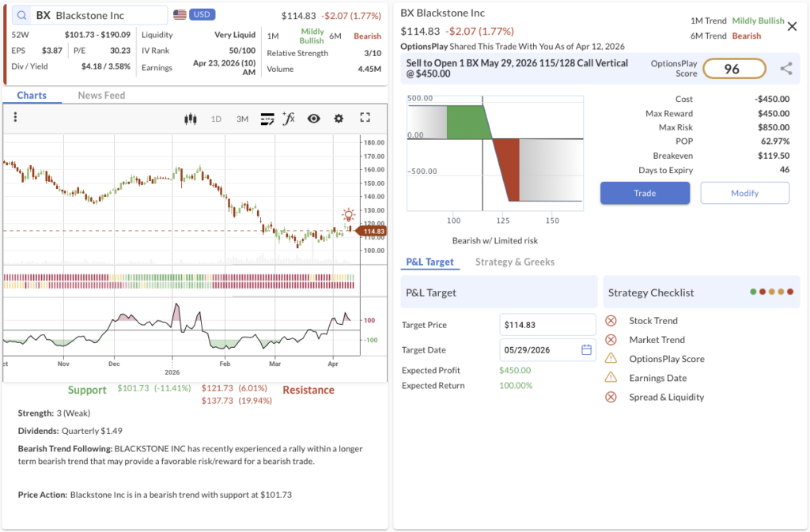This screenshot has width=810, height=532.
Task: Switch to the News Feed tab
Action: pos(100,96)
